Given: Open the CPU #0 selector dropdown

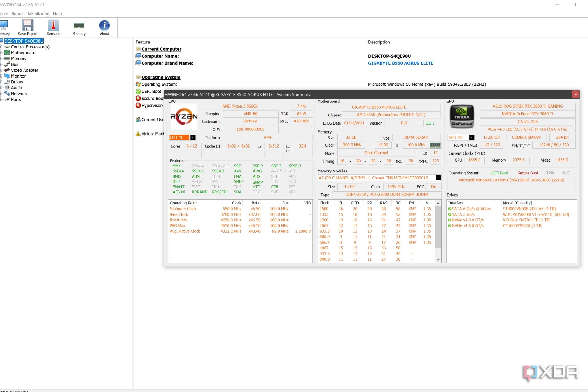Looking at the screenshot, I should coord(193,137).
